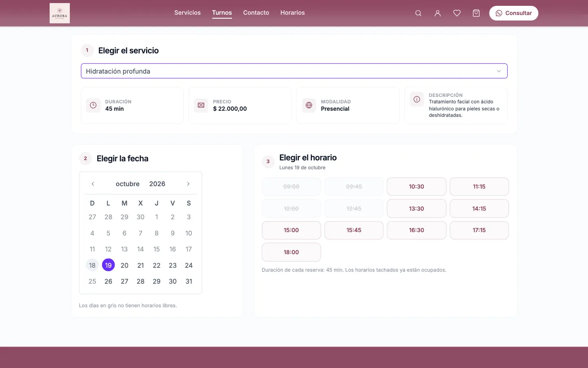This screenshot has width=588, height=368.
Task: Open the Servicios menu item
Action: tap(187, 13)
